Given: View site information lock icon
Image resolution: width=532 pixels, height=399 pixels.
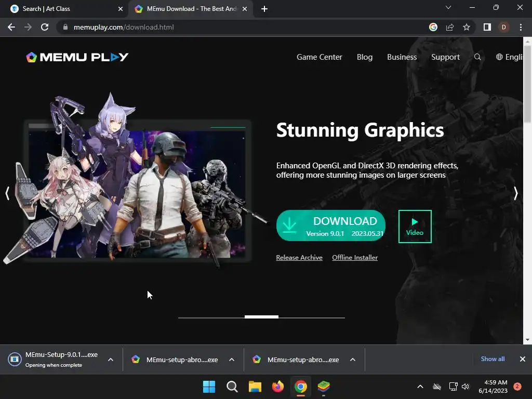Looking at the screenshot, I should 65,27.
